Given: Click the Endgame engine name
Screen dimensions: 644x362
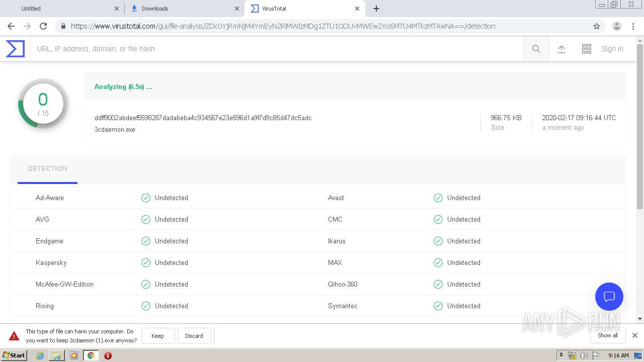Looking at the screenshot, I should click(x=49, y=241).
